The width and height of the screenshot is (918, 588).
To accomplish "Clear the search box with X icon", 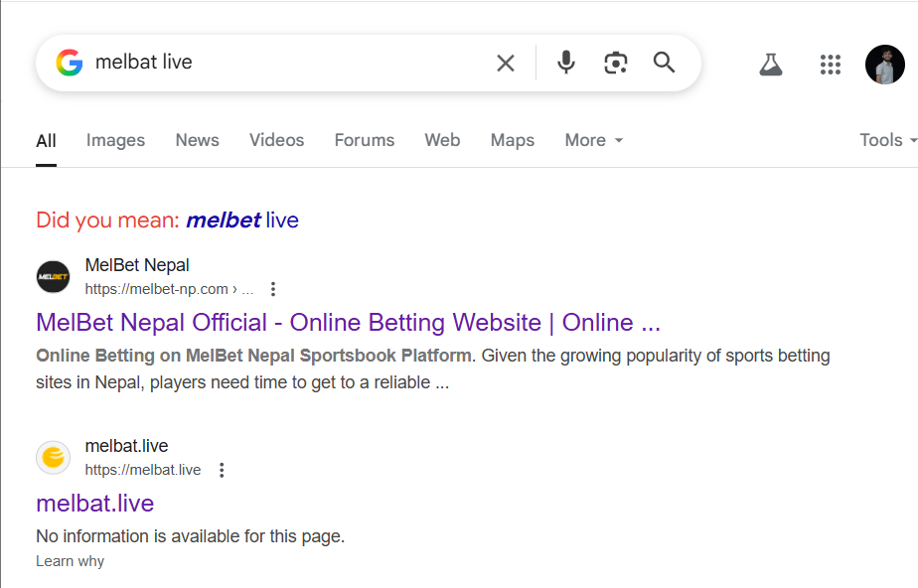I will pos(506,63).
